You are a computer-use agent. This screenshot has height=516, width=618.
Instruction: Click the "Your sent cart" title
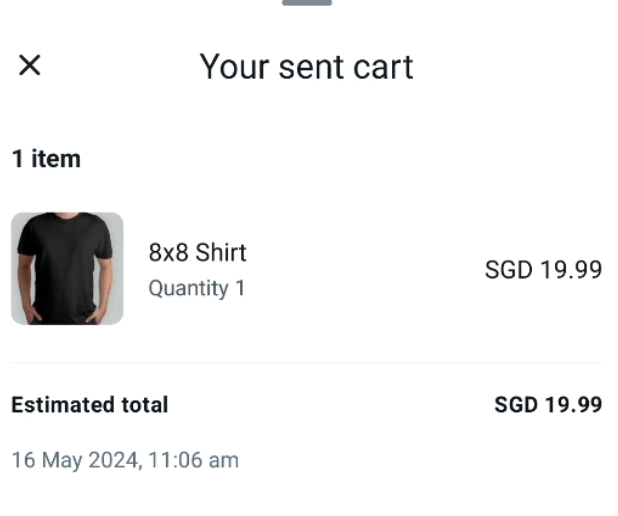coord(306,67)
